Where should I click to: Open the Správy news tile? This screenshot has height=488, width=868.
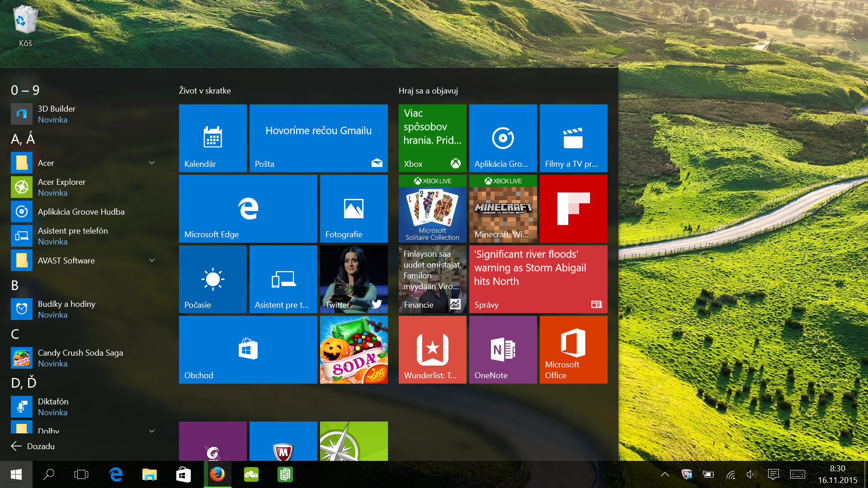tap(538, 279)
